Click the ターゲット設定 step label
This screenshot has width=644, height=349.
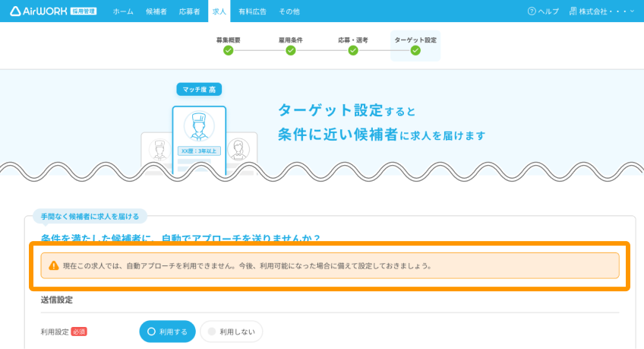[415, 40]
